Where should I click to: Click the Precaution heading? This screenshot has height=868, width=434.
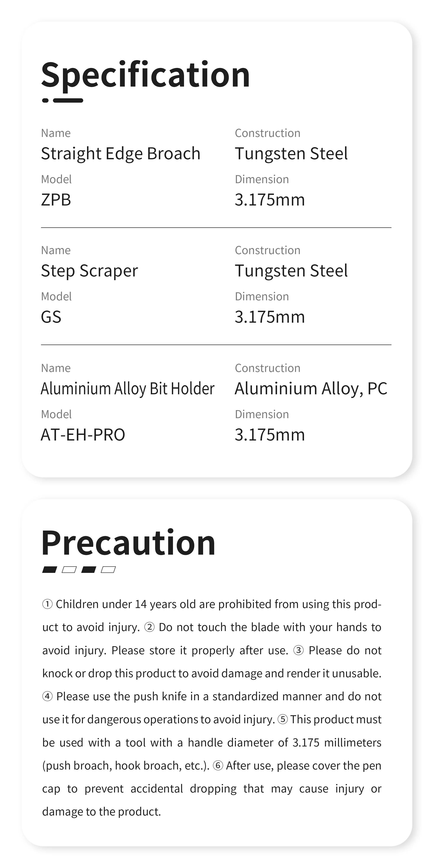point(128,543)
